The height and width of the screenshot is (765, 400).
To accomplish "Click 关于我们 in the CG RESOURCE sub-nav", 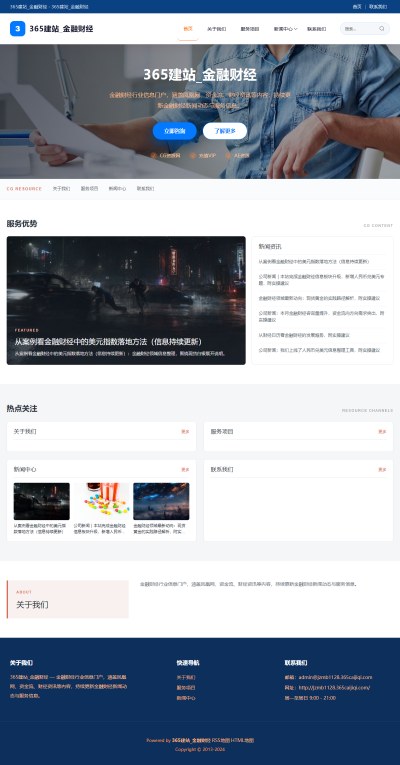I will [x=61, y=188].
